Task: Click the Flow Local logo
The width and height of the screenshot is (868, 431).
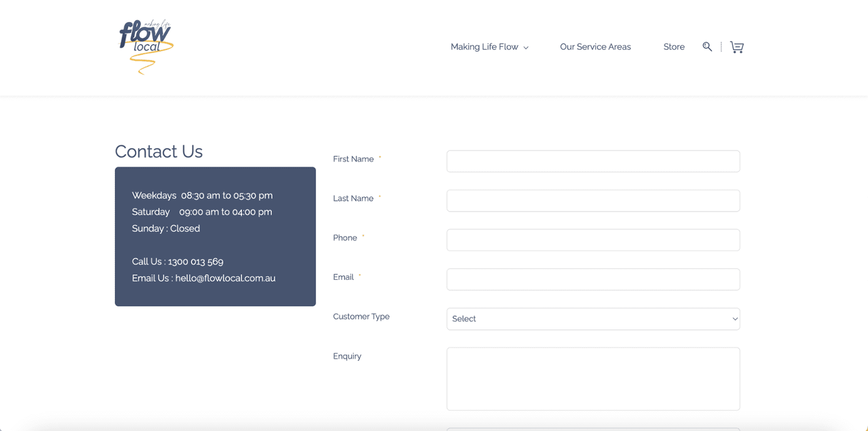Action: tap(145, 46)
